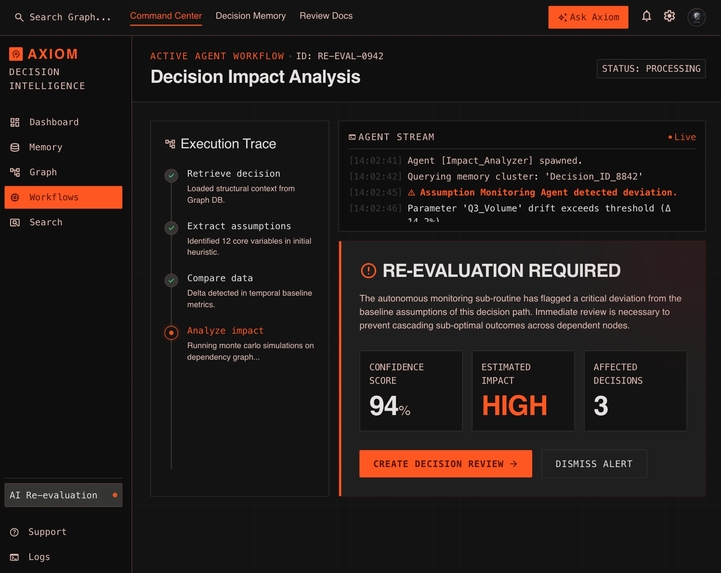The width and height of the screenshot is (721, 573).
Task: Go to Memory in the sidebar
Action: [63, 147]
